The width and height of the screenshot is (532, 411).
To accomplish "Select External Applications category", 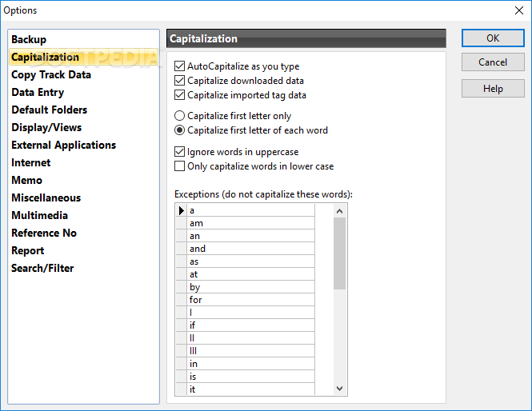I will [64, 145].
